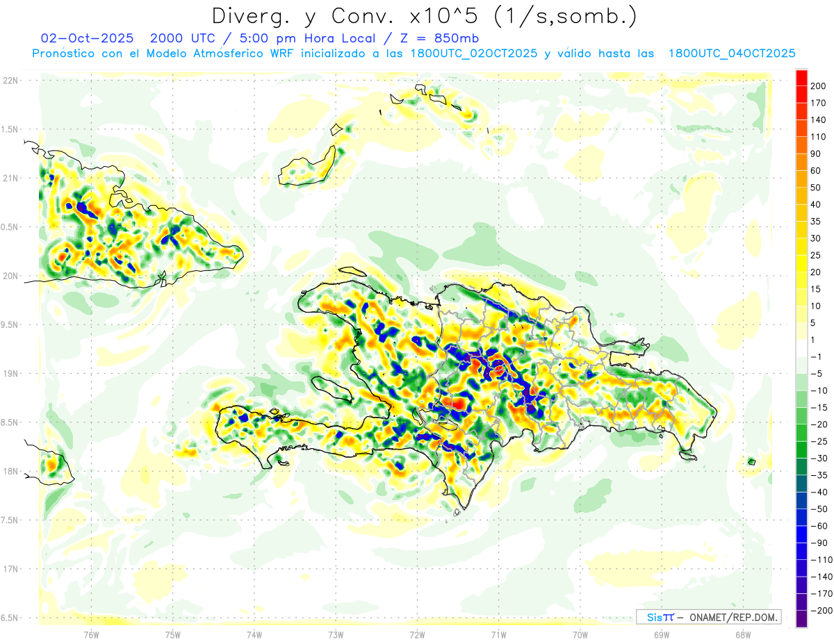This screenshot has width=834, height=644.
Task: Click the 200 label on the color scale
Action: (820, 86)
